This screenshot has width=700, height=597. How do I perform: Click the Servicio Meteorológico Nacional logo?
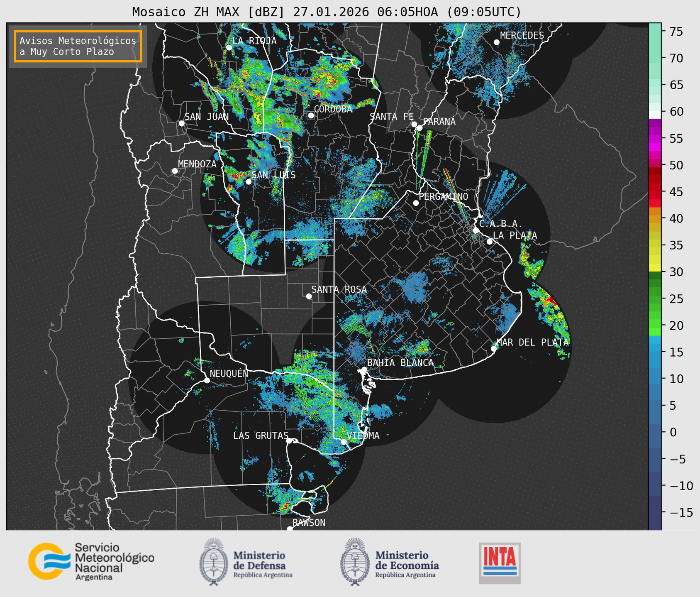pos(91,561)
